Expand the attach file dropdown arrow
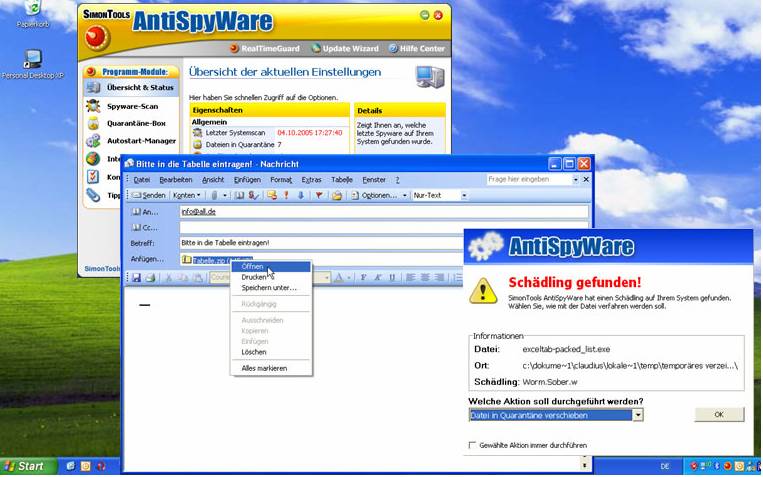 (x=225, y=195)
